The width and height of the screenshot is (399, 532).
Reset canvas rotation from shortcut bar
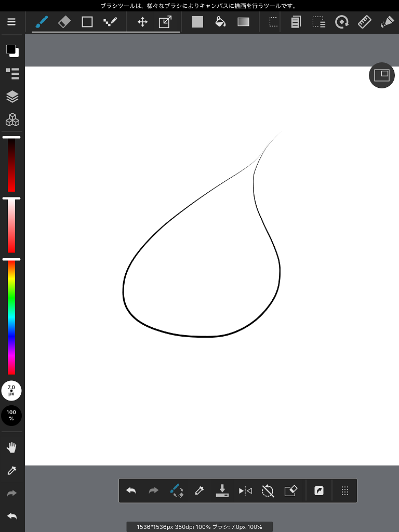[268, 490]
